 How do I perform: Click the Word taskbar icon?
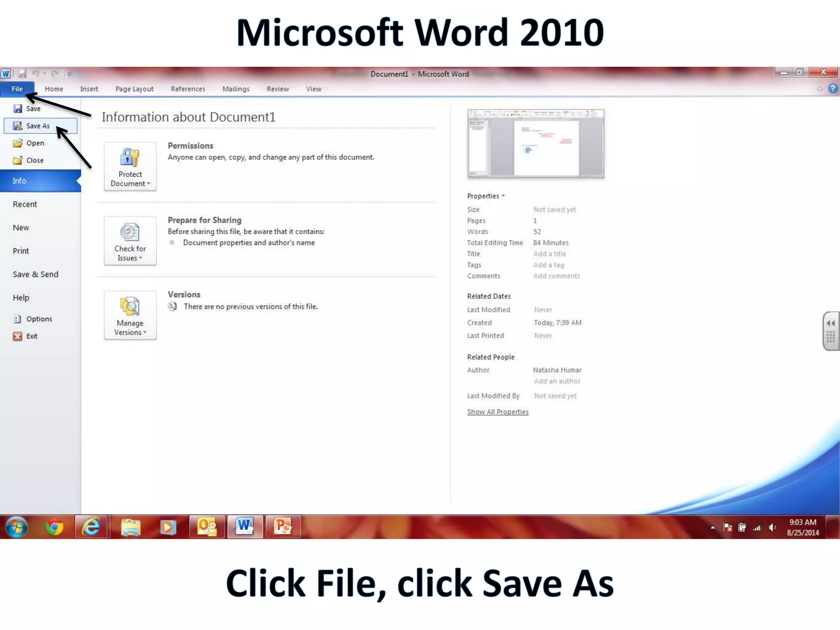tap(245, 527)
